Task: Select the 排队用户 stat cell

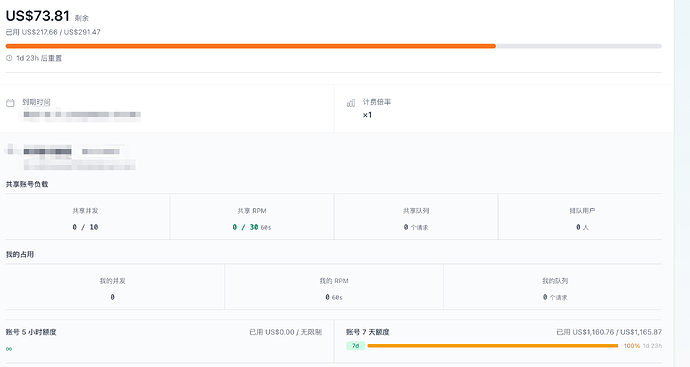Action: (x=580, y=217)
